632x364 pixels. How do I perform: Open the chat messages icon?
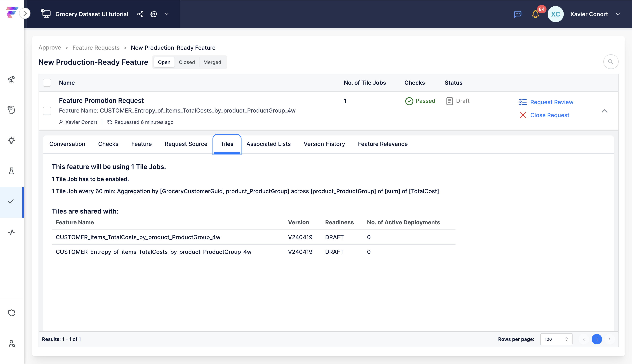[x=517, y=14]
